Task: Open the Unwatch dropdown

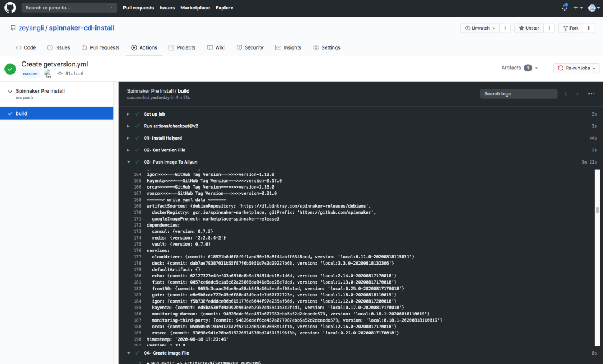Action: tap(480, 28)
